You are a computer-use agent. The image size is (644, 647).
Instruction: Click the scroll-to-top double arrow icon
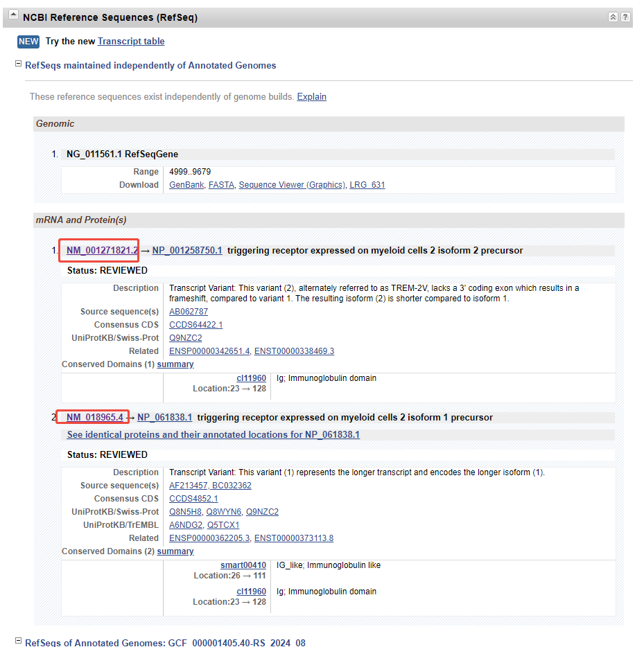(x=613, y=17)
